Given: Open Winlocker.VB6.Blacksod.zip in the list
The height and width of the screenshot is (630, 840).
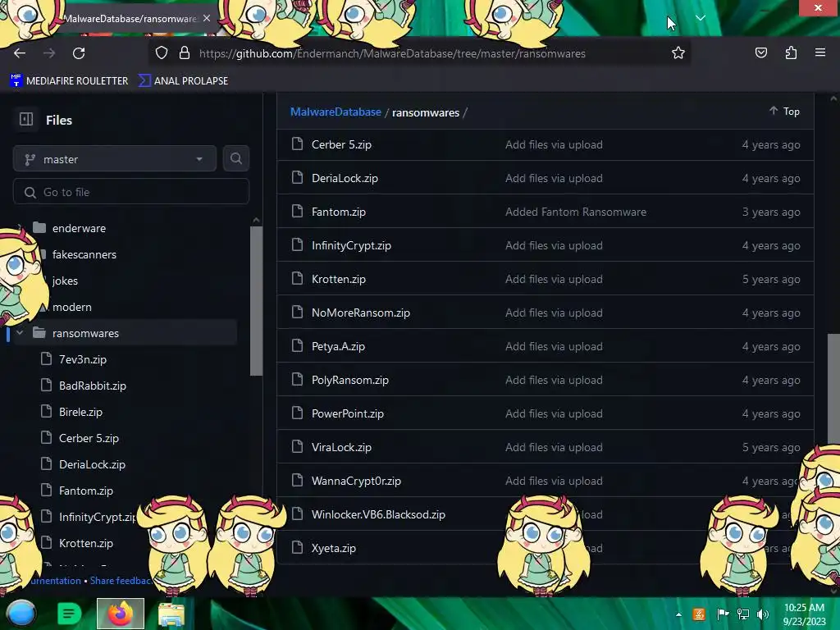Looking at the screenshot, I should pyautogui.click(x=378, y=515).
